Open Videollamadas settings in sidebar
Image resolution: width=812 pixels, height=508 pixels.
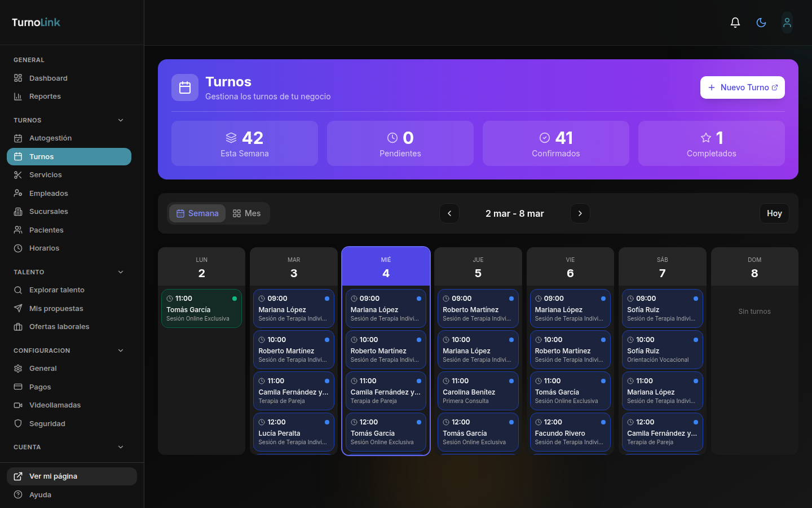click(x=55, y=405)
